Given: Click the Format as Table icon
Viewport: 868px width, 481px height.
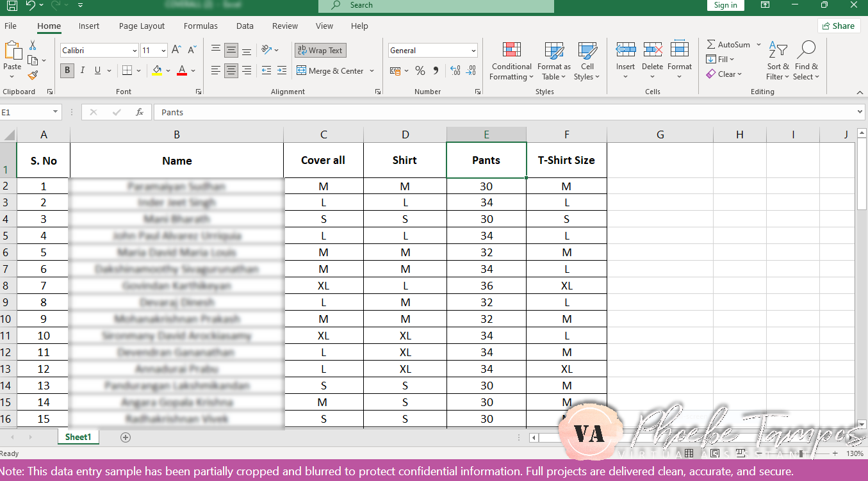Looking at the screenshot, I should coord(553,61).
